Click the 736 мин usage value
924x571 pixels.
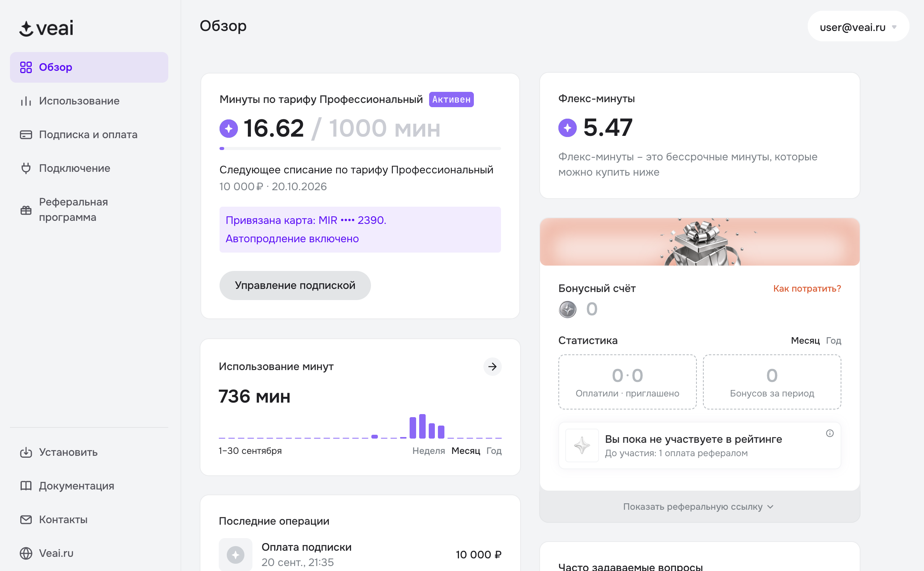[254, 396]
